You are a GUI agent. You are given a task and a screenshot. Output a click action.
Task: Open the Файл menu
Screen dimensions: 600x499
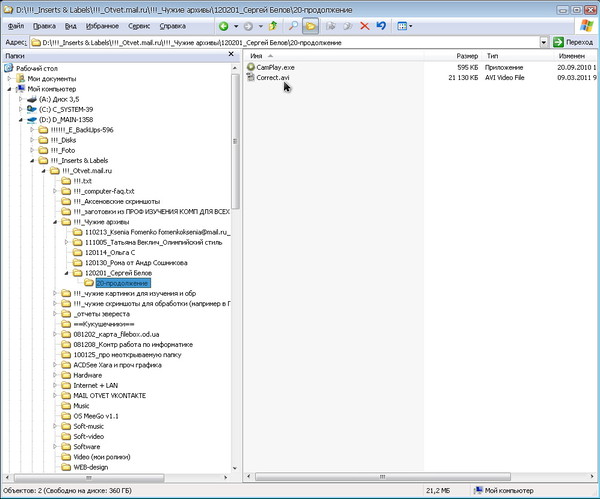[16, 26]
